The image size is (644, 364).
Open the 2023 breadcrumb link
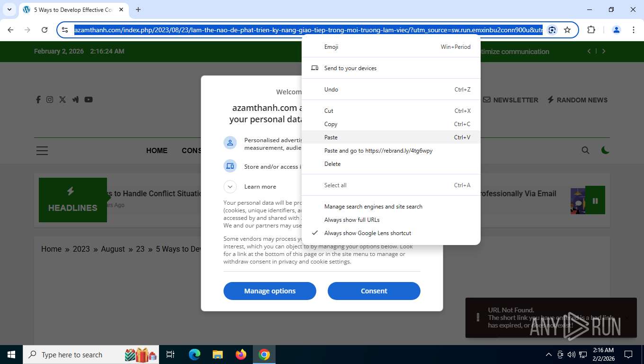tap(81, 249)
